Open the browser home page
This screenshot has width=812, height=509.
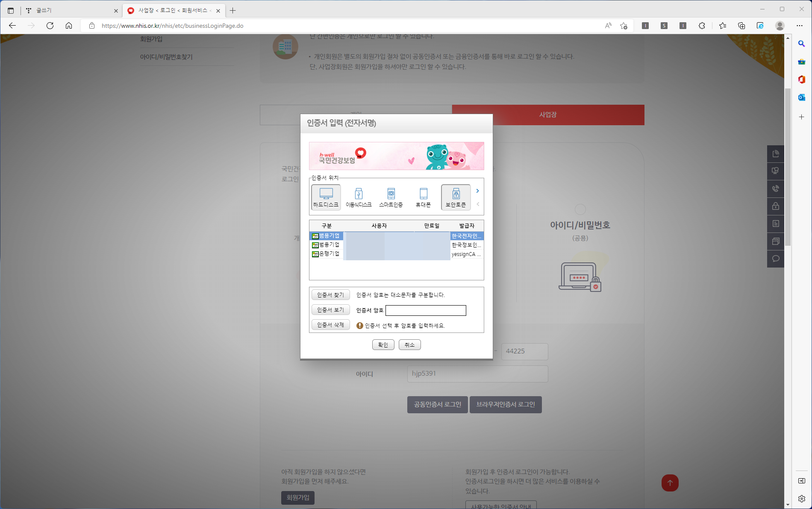[x=69, y=26]
